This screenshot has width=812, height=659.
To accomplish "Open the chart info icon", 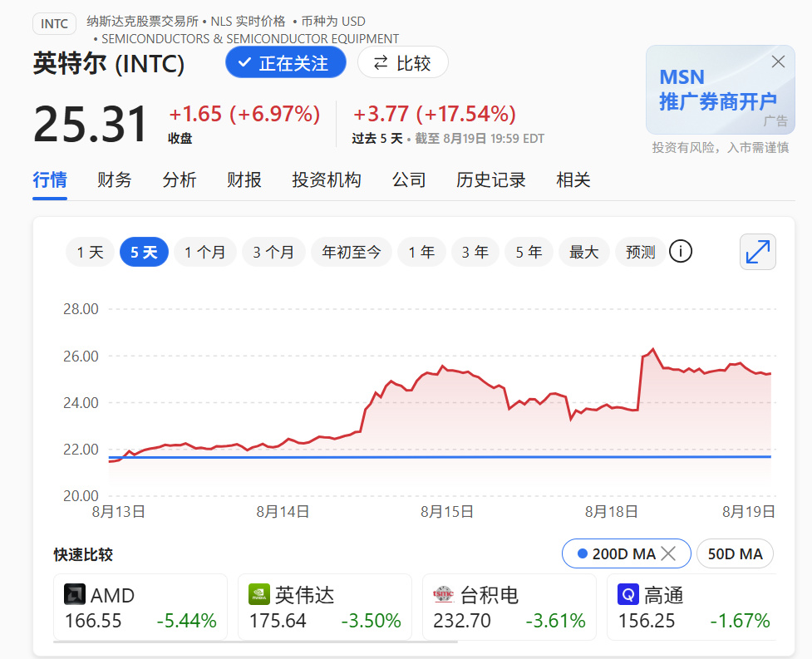I will [x=681, y=252].
